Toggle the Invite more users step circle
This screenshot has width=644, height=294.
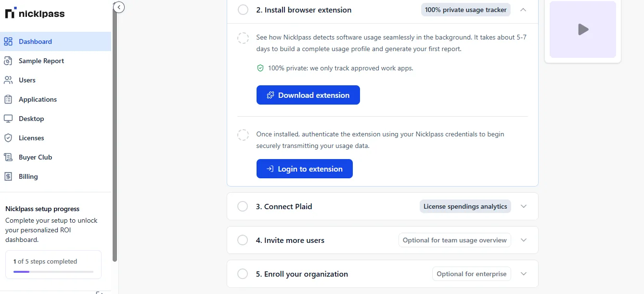tap(243, 240)
